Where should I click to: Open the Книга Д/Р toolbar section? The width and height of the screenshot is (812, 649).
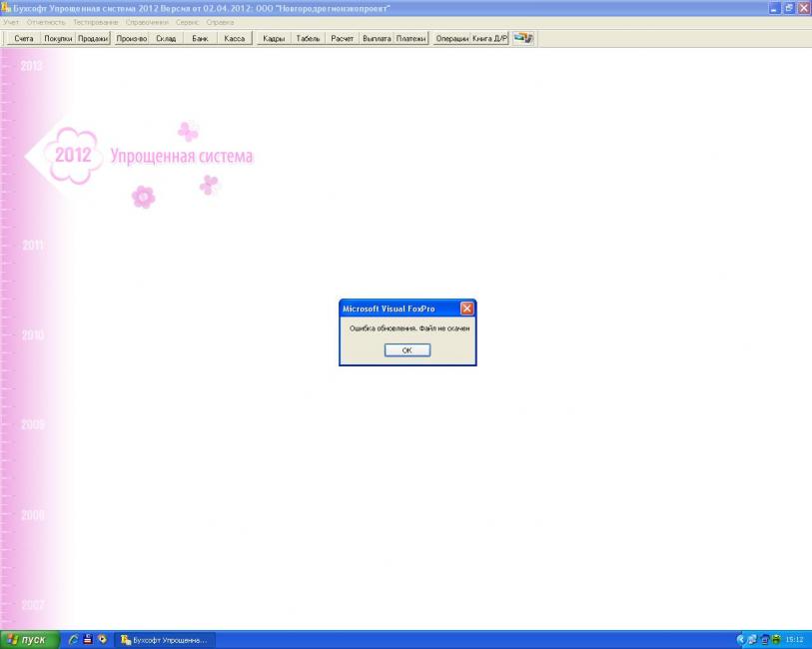[490, 38]
